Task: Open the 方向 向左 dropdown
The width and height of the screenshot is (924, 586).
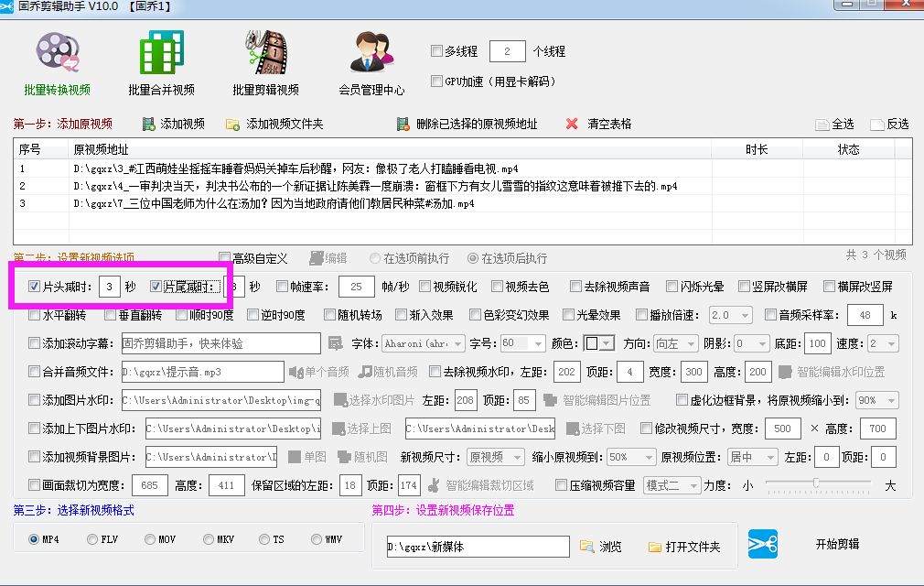Action: click(676, 343)
